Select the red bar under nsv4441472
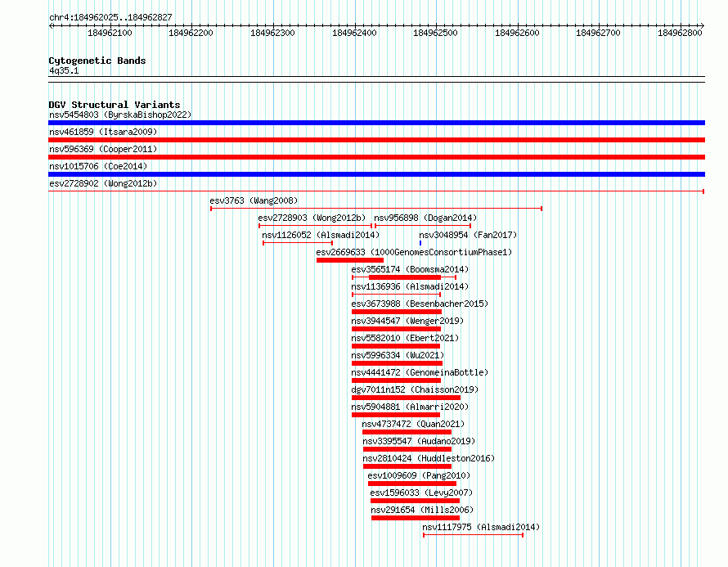This screenshot has width=728, height=567. [x=397, y=380]
